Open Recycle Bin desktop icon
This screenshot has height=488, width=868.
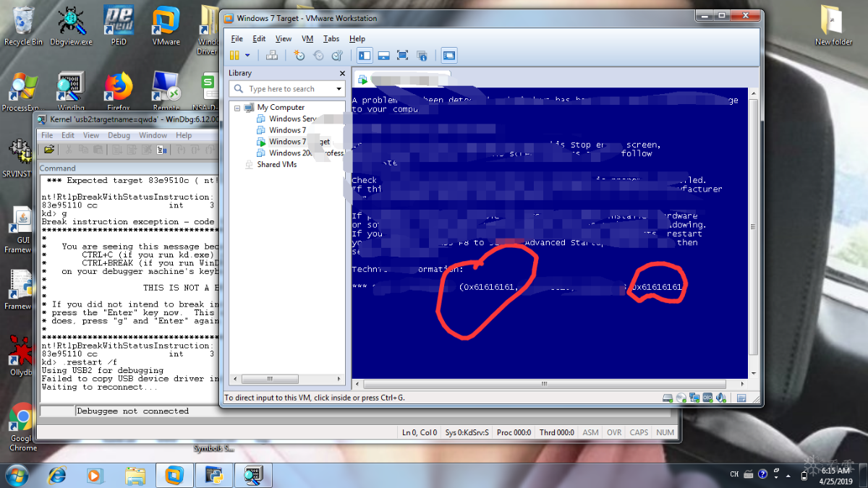(22, 26)
